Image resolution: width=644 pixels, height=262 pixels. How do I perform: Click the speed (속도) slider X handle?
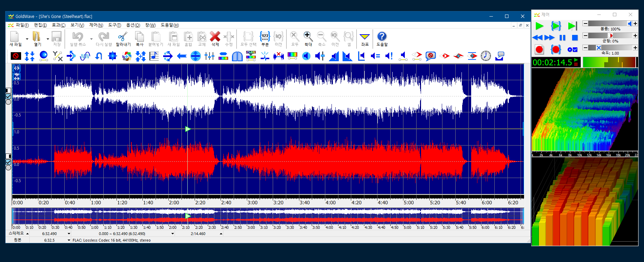coord(599,48)
